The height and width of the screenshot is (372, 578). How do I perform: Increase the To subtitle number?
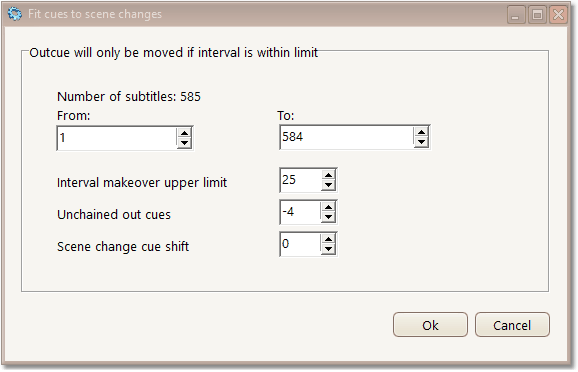pos(421,132)
